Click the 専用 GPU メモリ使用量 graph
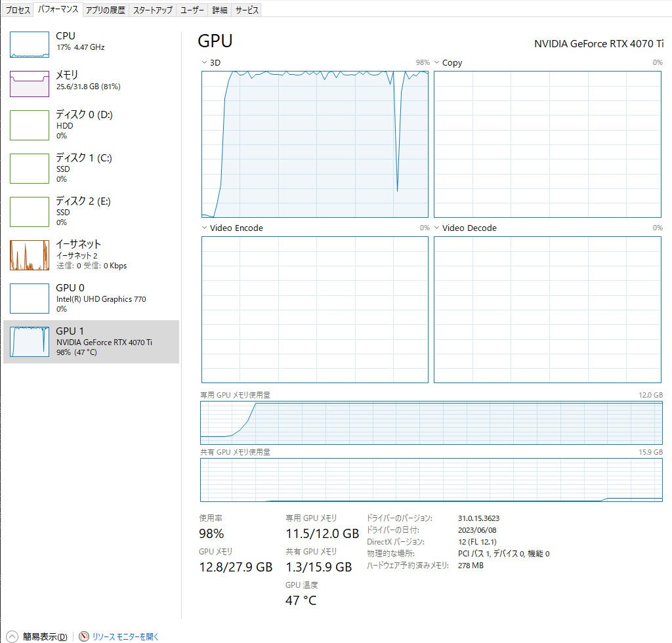This screenshot has width=672, height=643. (431, 423)
